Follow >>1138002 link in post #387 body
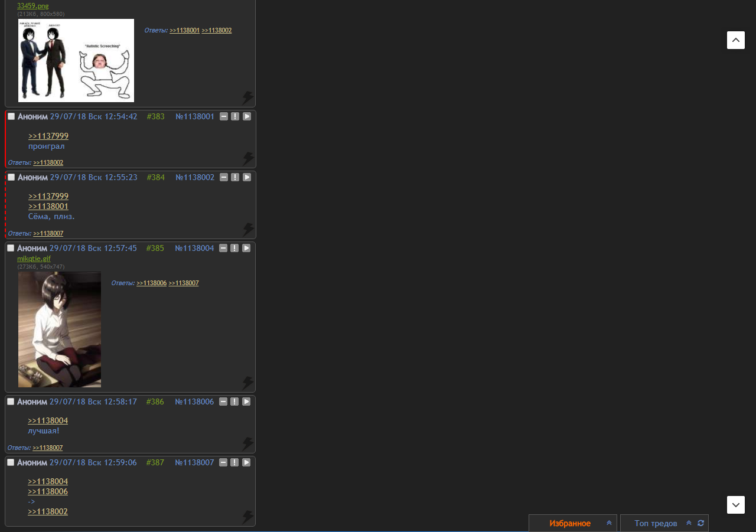Viewport: 756px width, 532px height. tap(48, 511)
